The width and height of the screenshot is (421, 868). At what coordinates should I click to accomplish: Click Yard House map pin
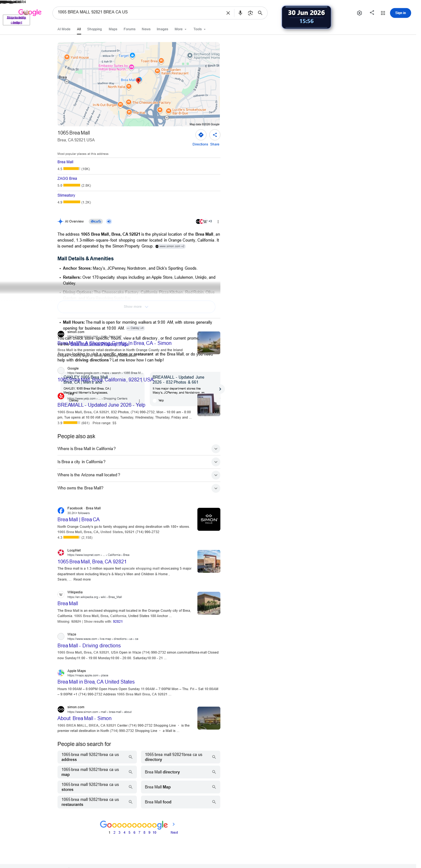click(68, 58)
